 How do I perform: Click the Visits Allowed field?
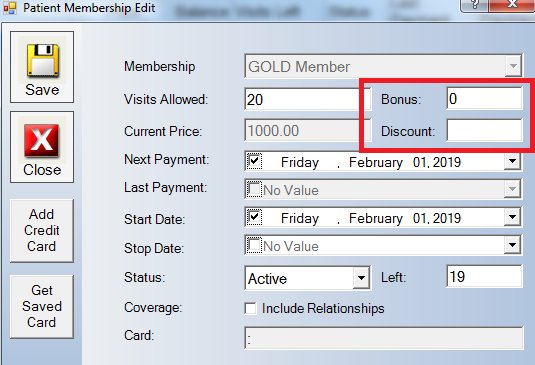tap(302, 99)
